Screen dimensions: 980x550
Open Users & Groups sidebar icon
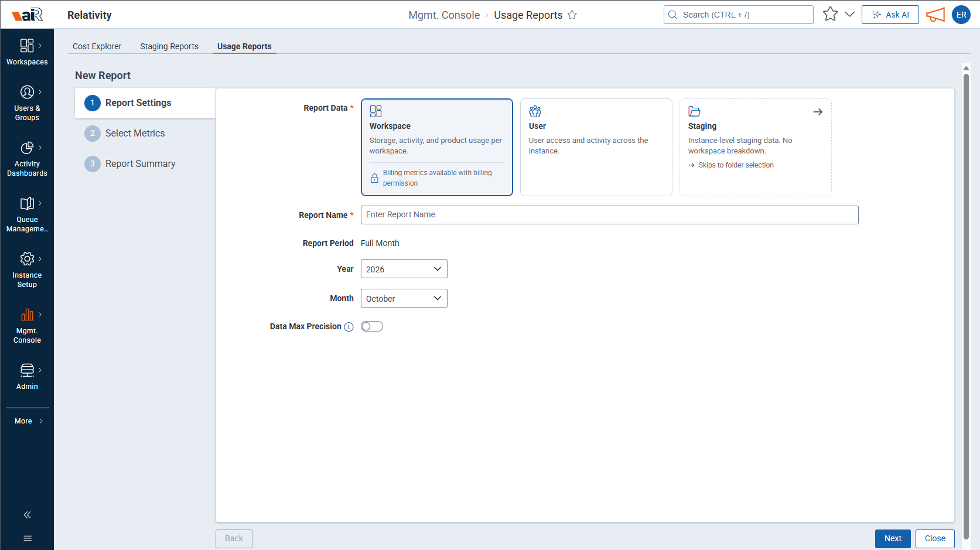(x=27, y=92)
